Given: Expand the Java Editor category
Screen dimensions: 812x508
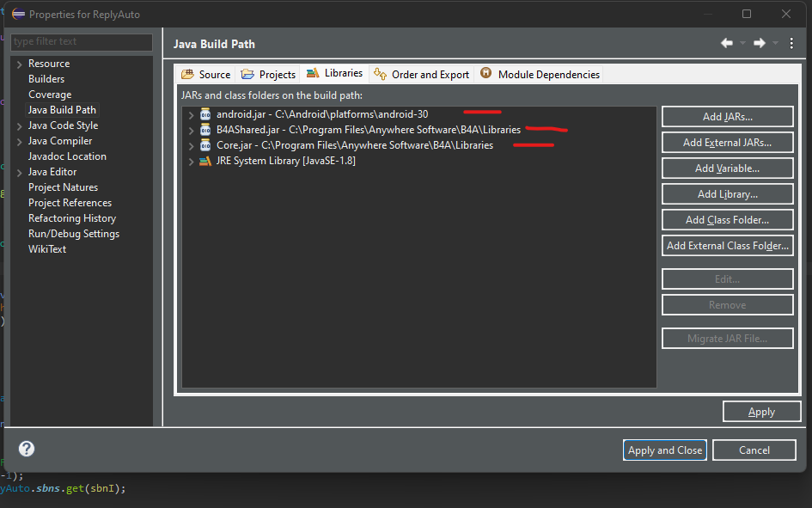Looking at the screenshot, I should [19, 173].
